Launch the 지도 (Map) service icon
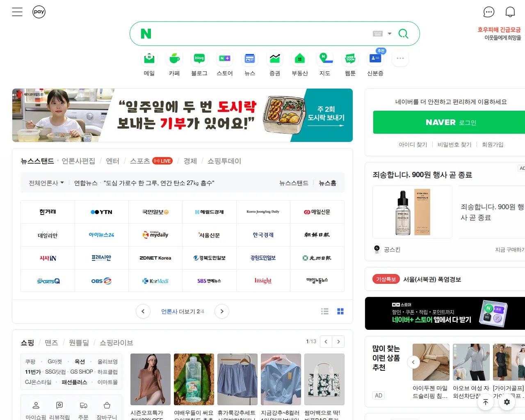 click(x=324, y=58)
